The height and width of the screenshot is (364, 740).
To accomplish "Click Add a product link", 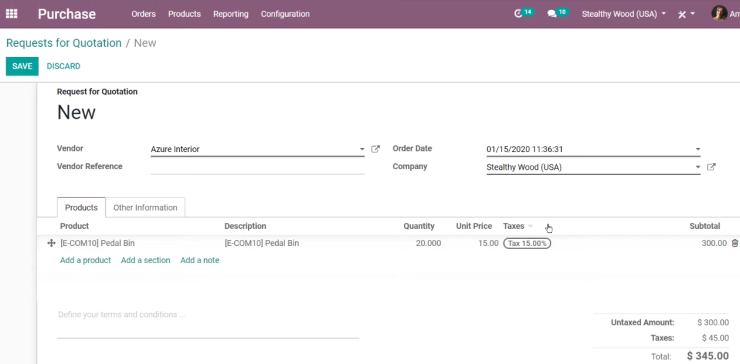I will [85, 260].
